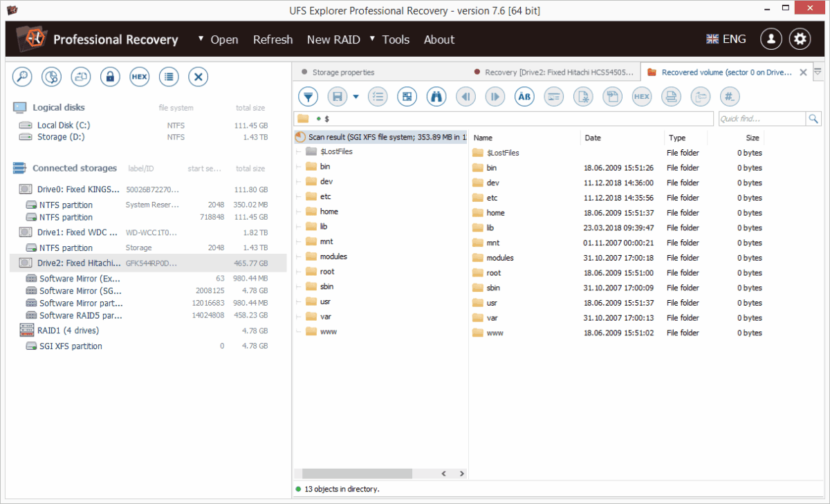The width and height of the screenshot is (830, 504).
Task: Open the Tools menu
Action: 396,39
